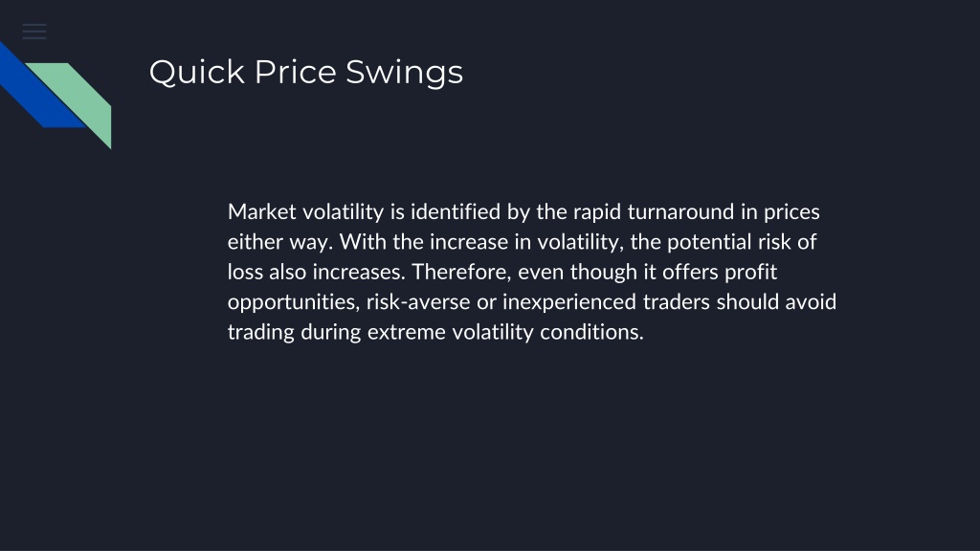
Task: Click the phrase 'either way.' in body text
Action: click(x=280, y=242)
